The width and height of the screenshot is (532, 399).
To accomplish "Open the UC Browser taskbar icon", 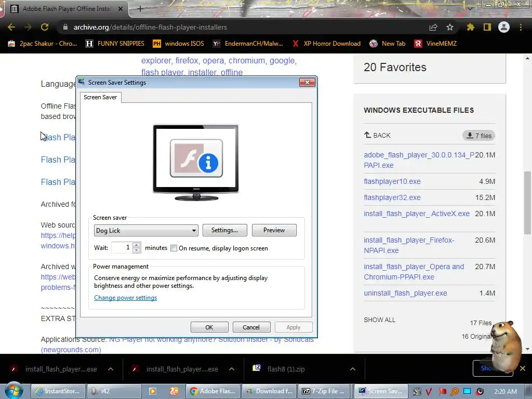I will 174,391.
